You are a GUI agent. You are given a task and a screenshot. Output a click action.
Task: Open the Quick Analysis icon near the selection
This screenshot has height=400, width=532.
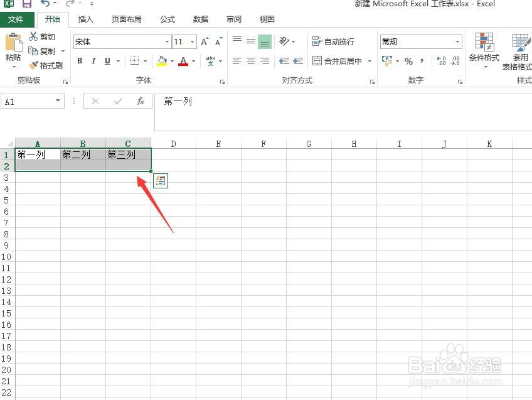pyautogui.click(x=161, y=181)
